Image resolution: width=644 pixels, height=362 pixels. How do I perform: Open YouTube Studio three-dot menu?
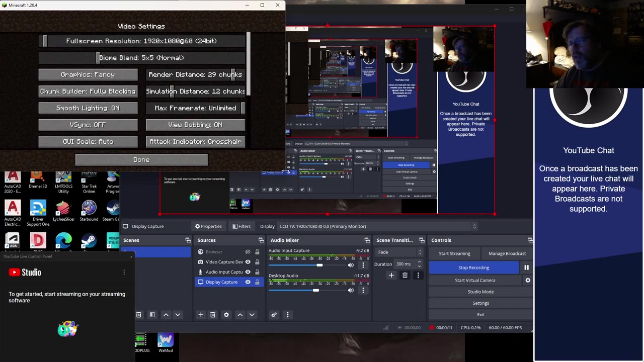(124, 272)
